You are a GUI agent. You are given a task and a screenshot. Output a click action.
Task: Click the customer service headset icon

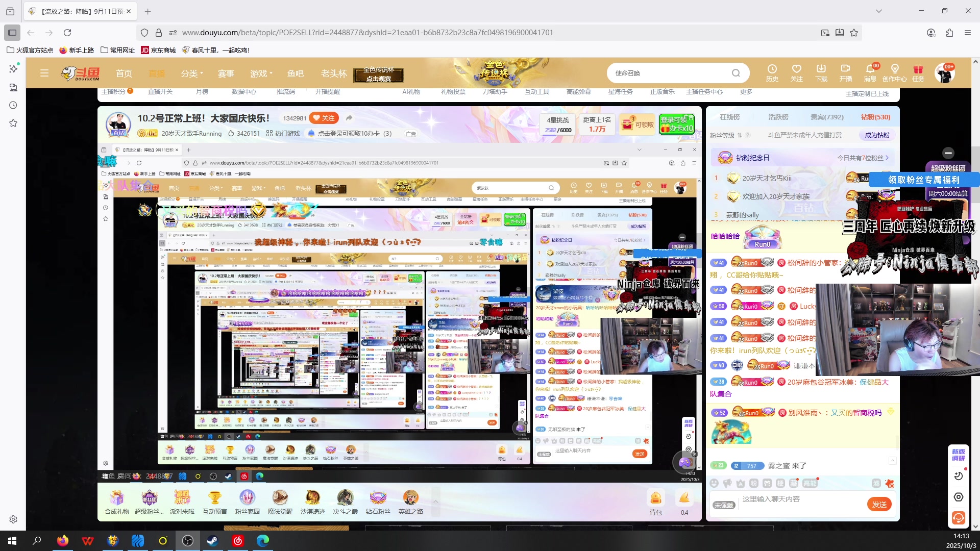pos(958,518)
